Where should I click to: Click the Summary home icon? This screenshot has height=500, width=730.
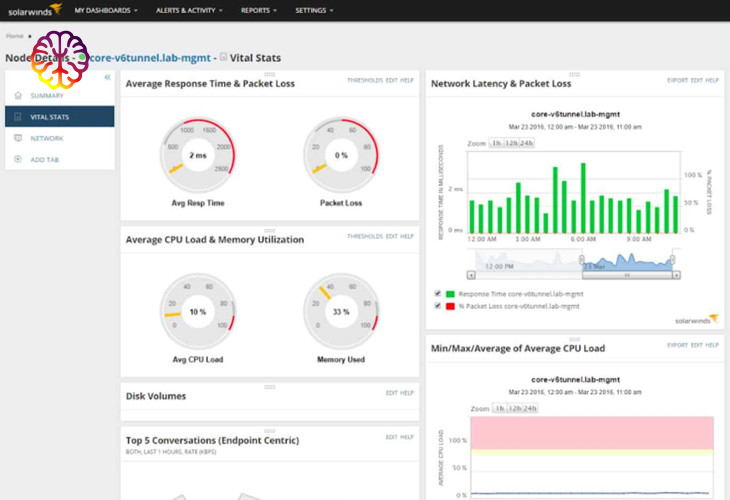(x=18, y=95)
